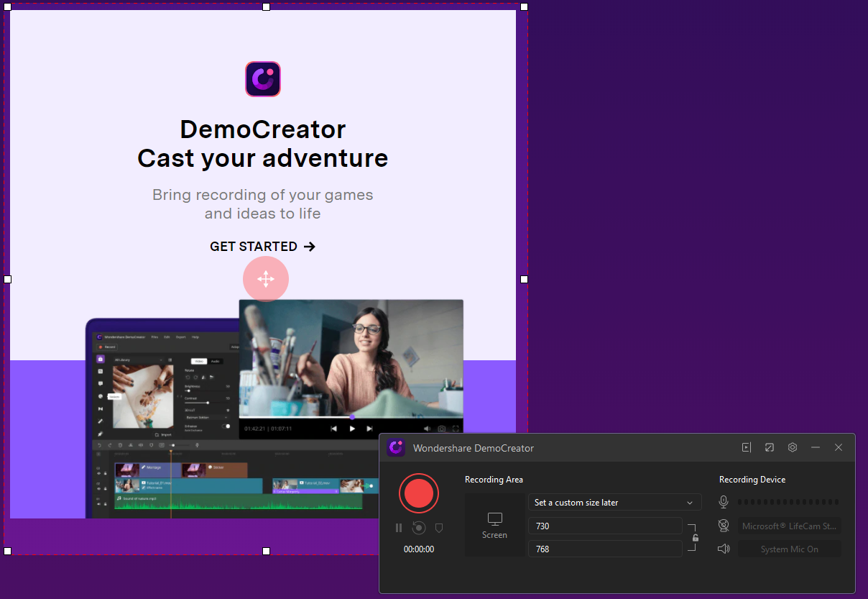Select the Screen recording mode
This screenshot has height=599, width=868.
tap(494, 525)
